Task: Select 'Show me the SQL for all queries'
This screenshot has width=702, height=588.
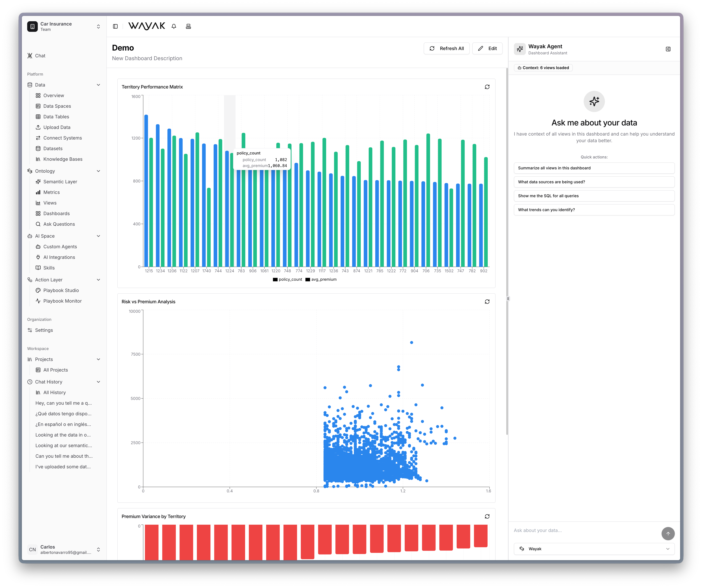Action: click(594, 196)
